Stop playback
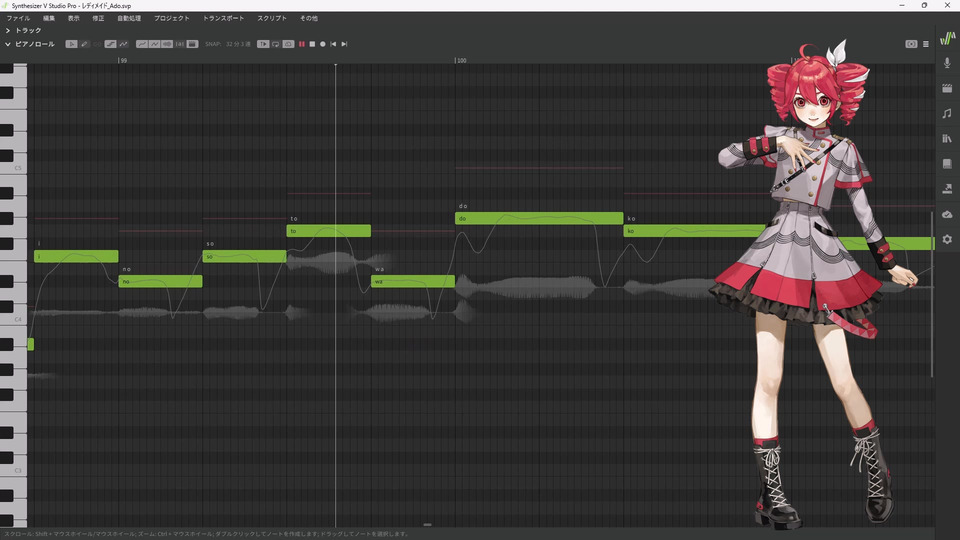The height and width of the screenshot is (540, 960). [x=312, y=44]
